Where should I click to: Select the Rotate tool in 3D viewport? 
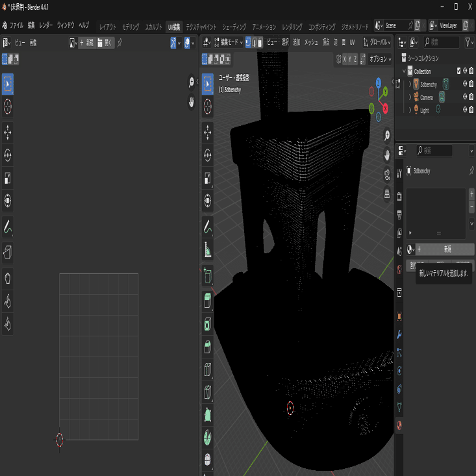pyautogui.click(x=208, y=155)
